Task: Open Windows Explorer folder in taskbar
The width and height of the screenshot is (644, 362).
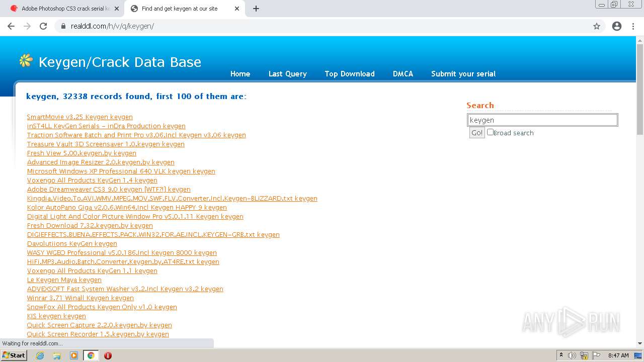Action: (57, 355)
